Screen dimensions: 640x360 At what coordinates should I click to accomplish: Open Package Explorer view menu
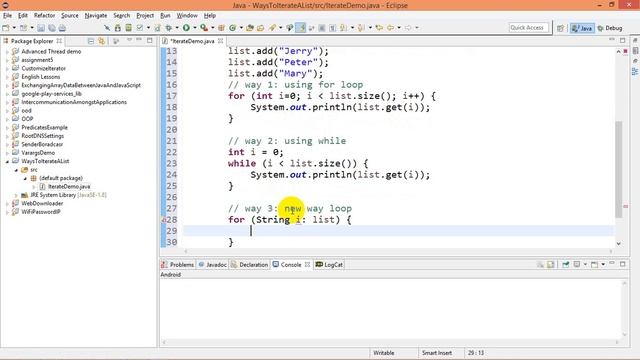(x=129, y=40)
